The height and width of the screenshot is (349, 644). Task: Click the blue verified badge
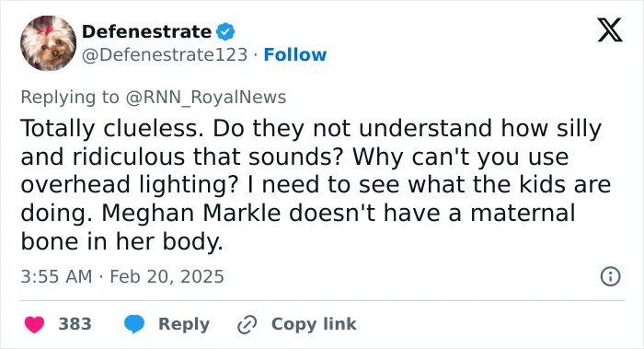point(225,31)
